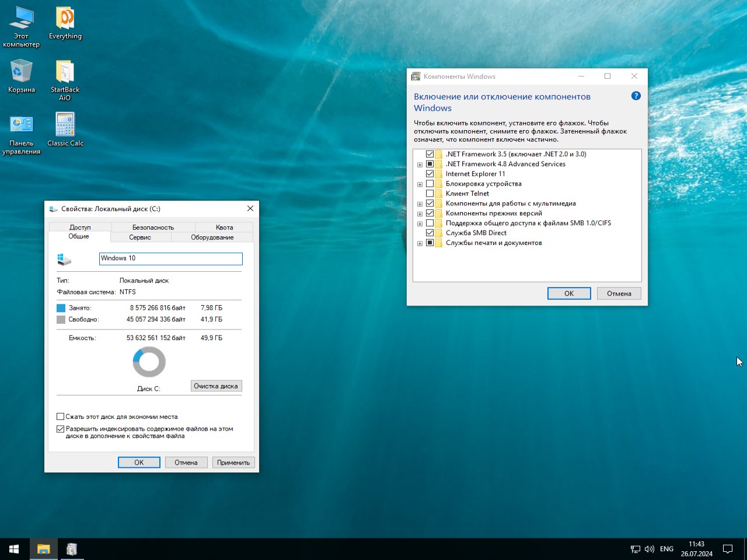Click the gray Свободно color square

[x=61, y=320]
